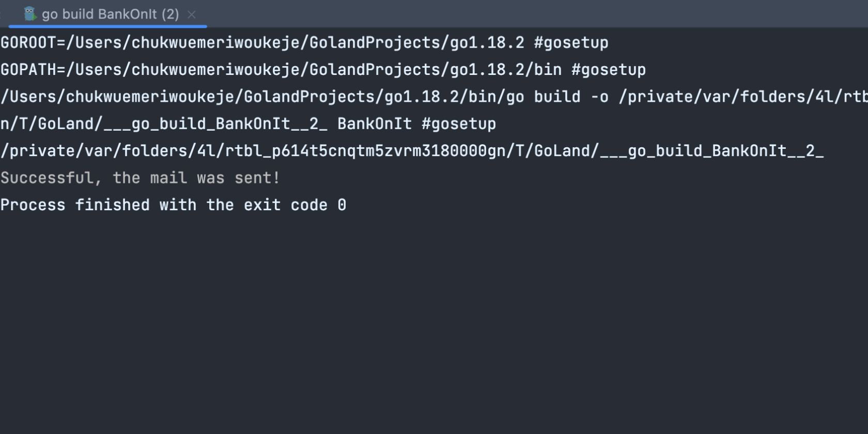
Task: Click 'Process finished with the exit code 0'
Action: coord(173,205)
